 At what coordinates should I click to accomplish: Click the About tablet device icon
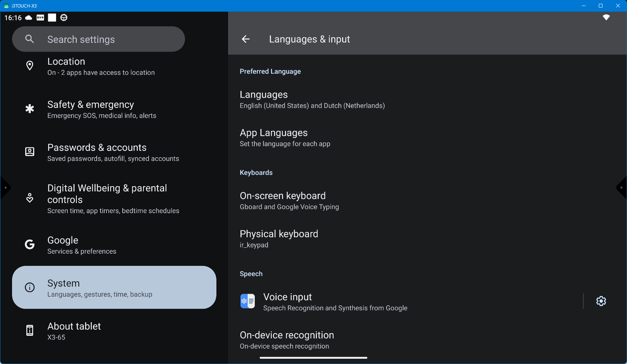coord(30,331)
